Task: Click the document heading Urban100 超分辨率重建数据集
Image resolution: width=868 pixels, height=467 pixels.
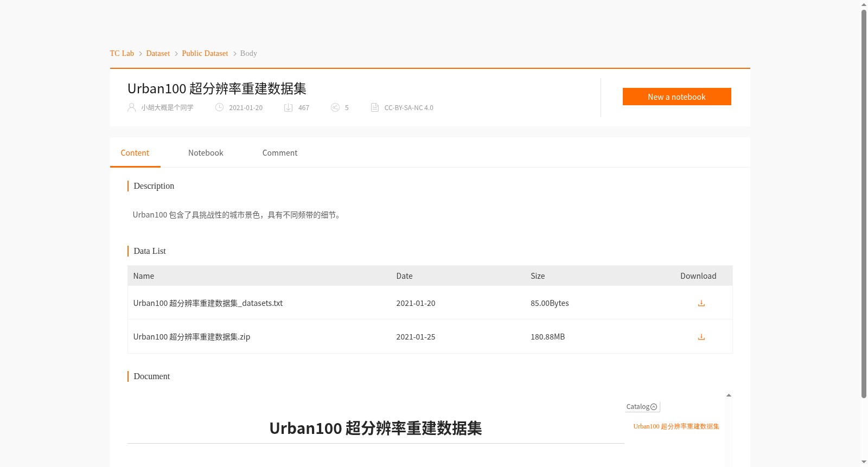Action: click(375, 428)
